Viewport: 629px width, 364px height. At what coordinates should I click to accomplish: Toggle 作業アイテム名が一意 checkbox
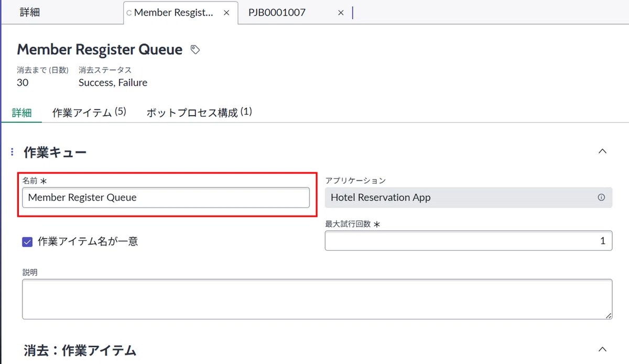click(27, 241)
